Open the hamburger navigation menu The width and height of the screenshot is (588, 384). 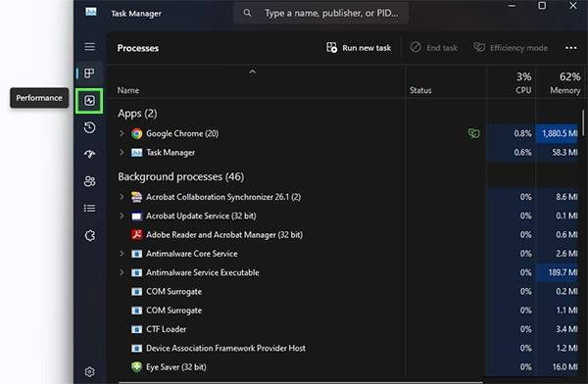[89, 47]
